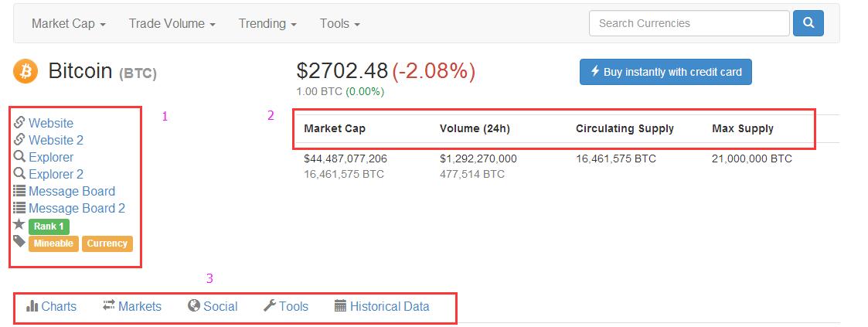The width and height of the screenshot is (868, 327).
Task: Click the (-2.08%) price change text
Action: pyautogui.click(x=434, y=71)
